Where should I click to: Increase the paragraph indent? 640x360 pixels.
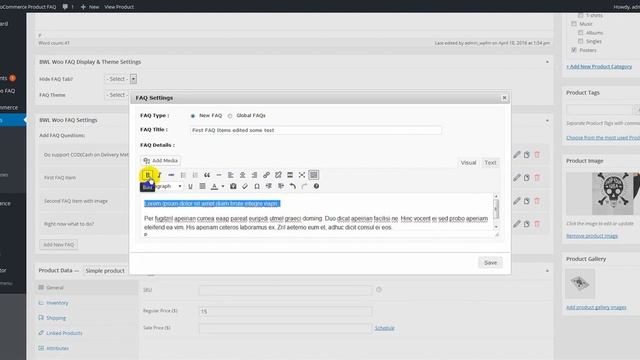coord(281,186)
